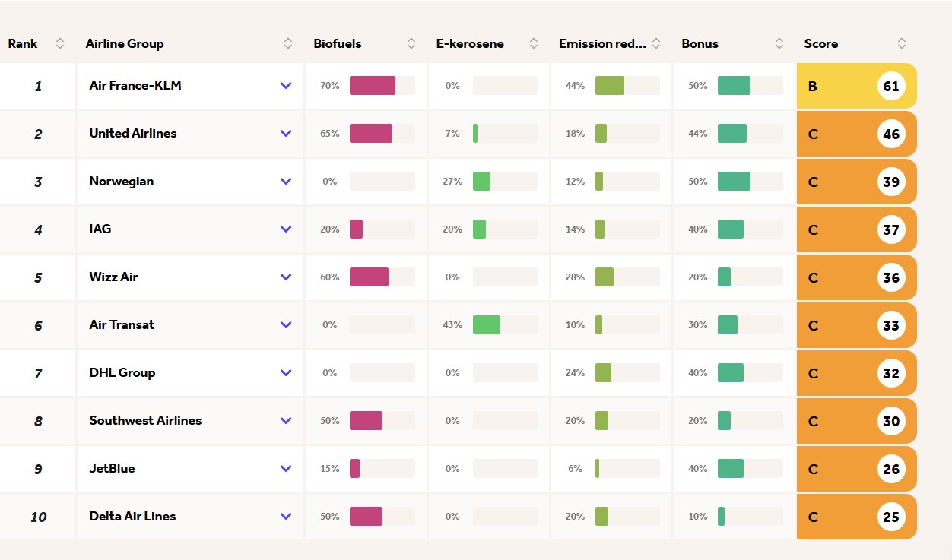The width and height of the screenshot is (952, 560).
Task: Click United Airlines' score of 46
Action: (891, 134)
